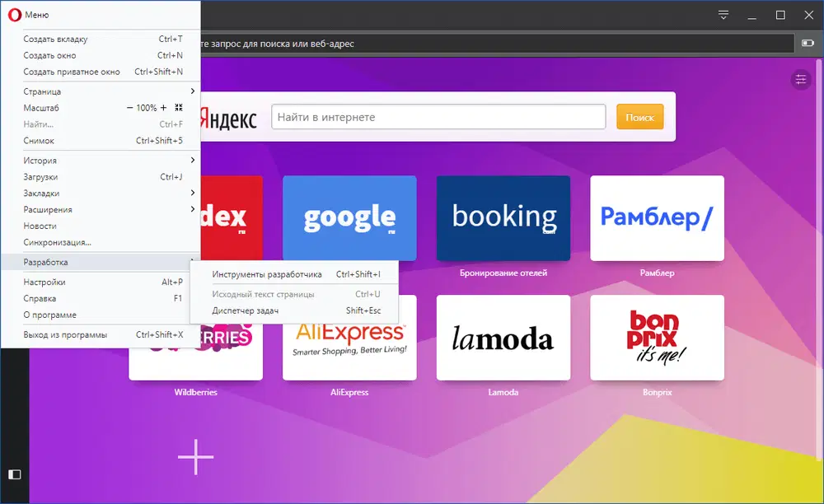The height and width of the screenshot is (504, 824).
Task: Click the Opera logo menu icon
Action: pyautogui.click(x=14, y=15)
